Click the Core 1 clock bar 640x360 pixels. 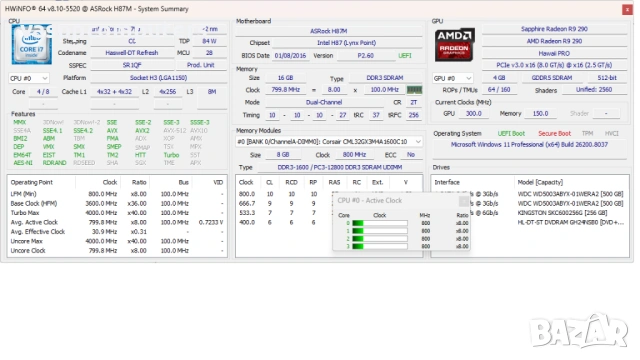click(380, 231)
